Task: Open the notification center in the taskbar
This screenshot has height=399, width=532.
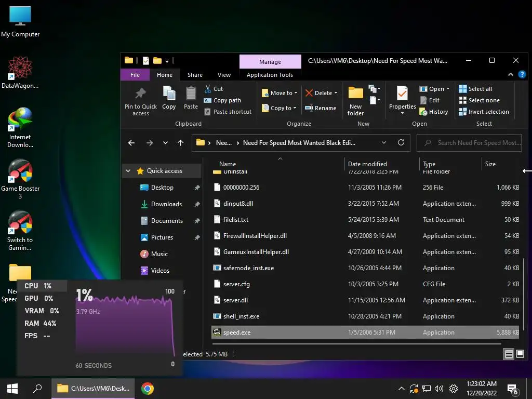Action: [513, 389]
